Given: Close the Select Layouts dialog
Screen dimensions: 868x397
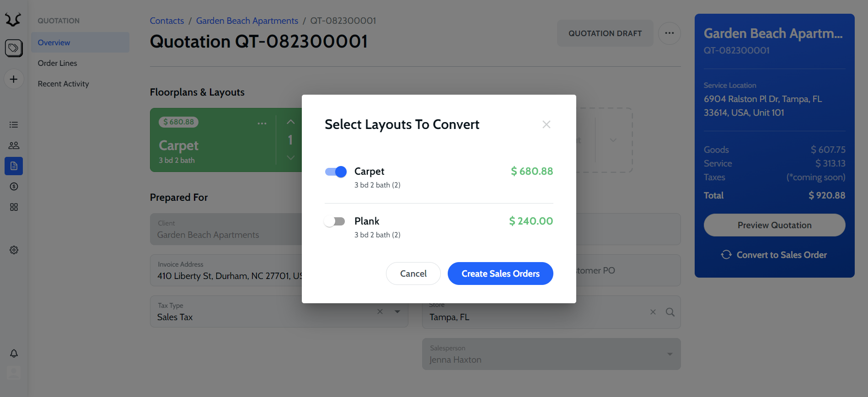Looking at the screenshot, I should [x=546, y=124].
